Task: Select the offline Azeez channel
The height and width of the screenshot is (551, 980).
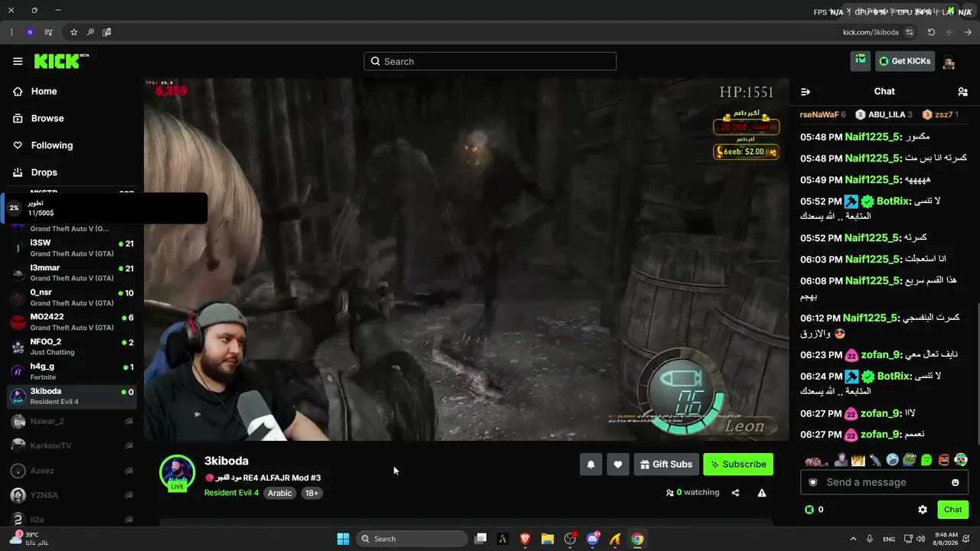Action: [x=72, y=471]
